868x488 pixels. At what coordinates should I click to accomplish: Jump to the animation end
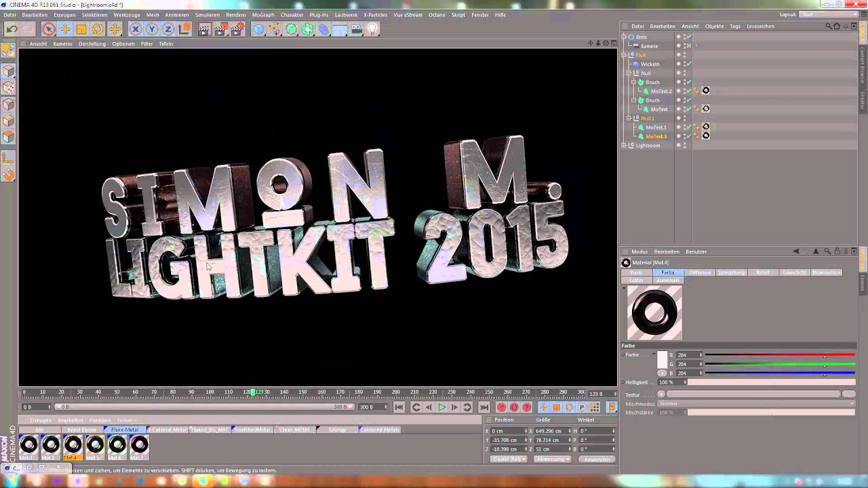pyautogui.click(x=484, y=407)
